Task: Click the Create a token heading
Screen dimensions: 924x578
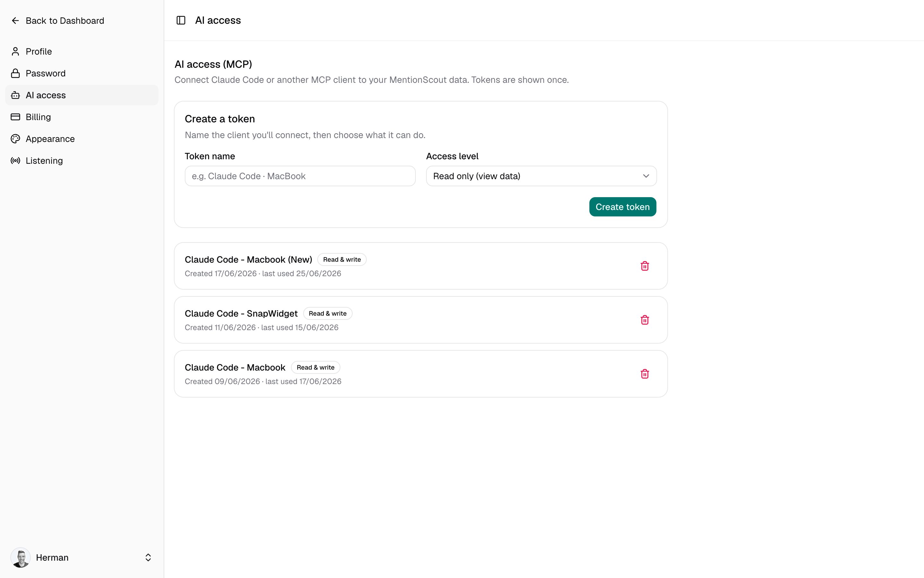Action: 220,119
